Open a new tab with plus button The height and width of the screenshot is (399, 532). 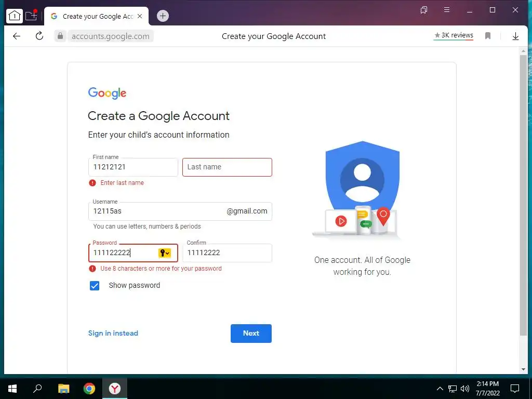tap(163, 16)
